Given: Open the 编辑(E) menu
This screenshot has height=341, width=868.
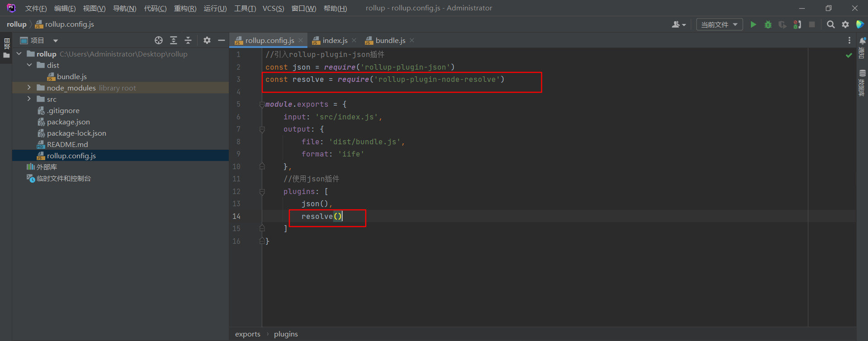Looking at the screenshot, I should pos(65,8).
